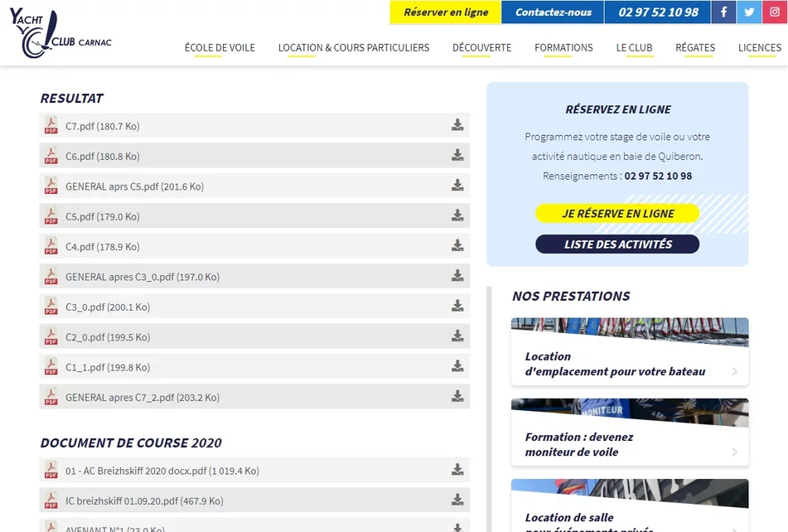Viewport: 788px width, 532px height.
Task: Open the Twitter icon in top bar
Action: coord(748,12)
